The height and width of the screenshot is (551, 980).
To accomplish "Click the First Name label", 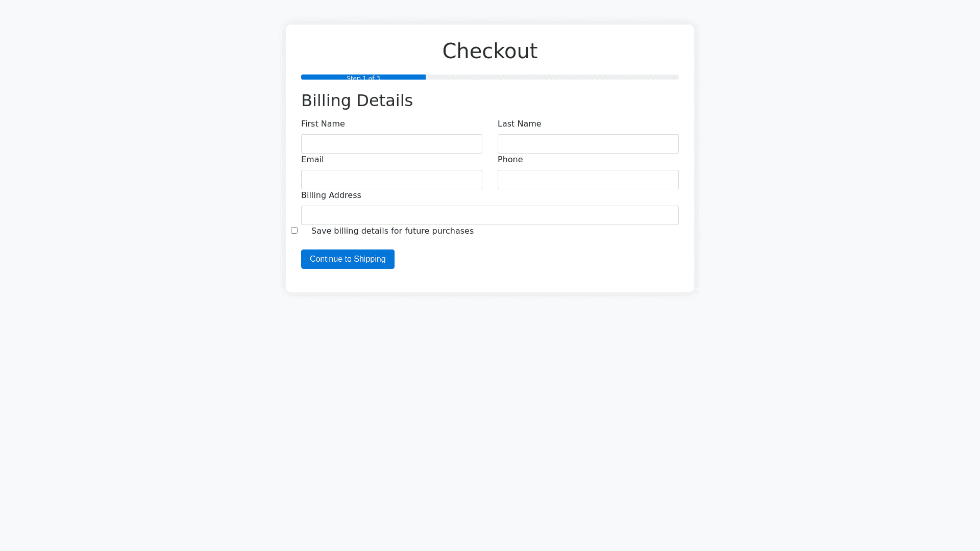I will 323,124.
